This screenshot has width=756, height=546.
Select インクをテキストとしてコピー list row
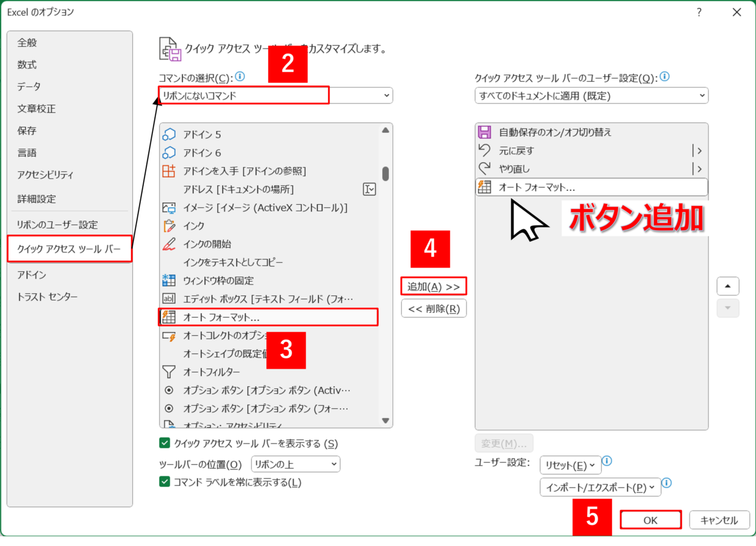pos(269,262)
